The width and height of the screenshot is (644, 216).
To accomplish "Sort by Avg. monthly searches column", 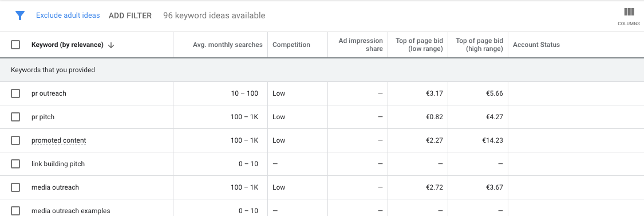I will point(227,45).
